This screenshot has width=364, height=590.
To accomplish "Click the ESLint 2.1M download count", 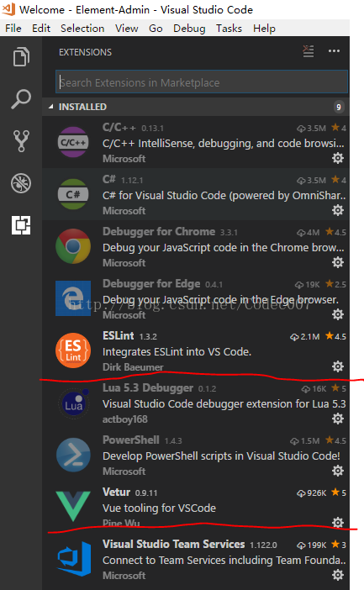I will (x=304, y=337).
